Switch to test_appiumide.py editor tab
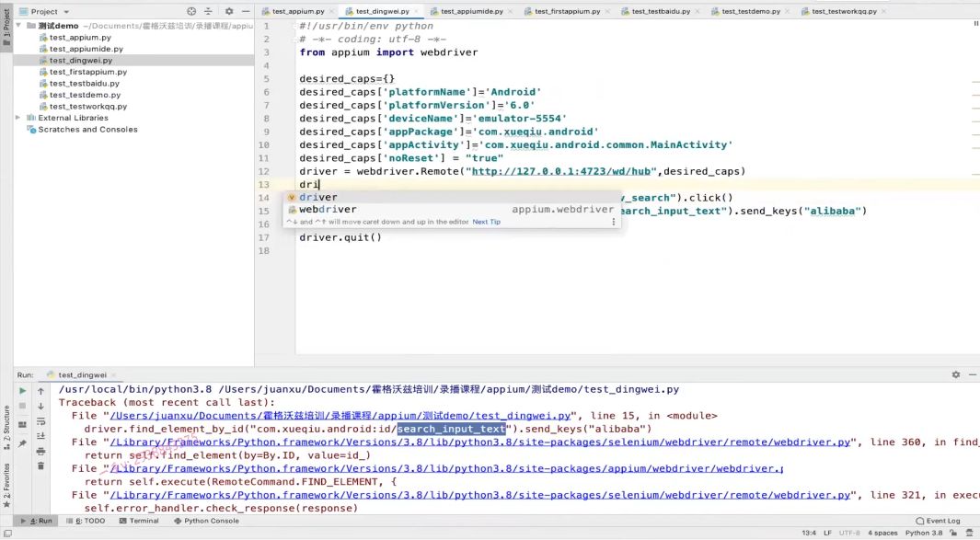The width and height of the screenshot is (980, 540). pyautogui.click(x=471, y=11)
